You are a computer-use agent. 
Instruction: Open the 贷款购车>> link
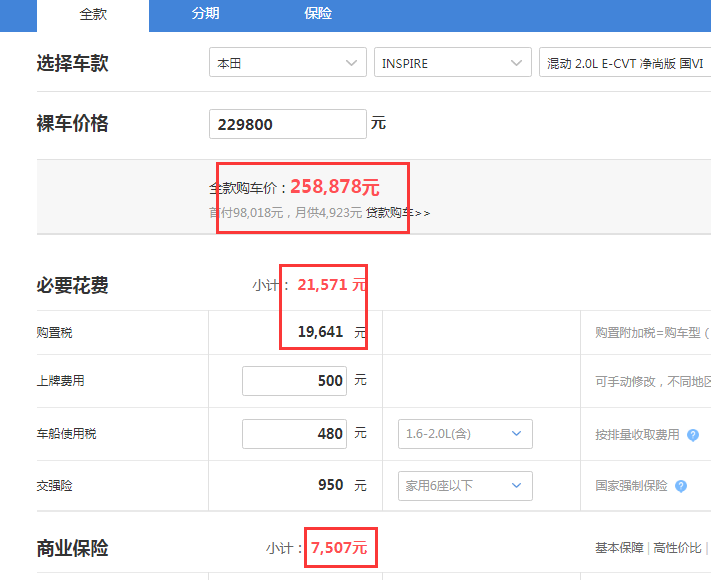tap(398, 213)
